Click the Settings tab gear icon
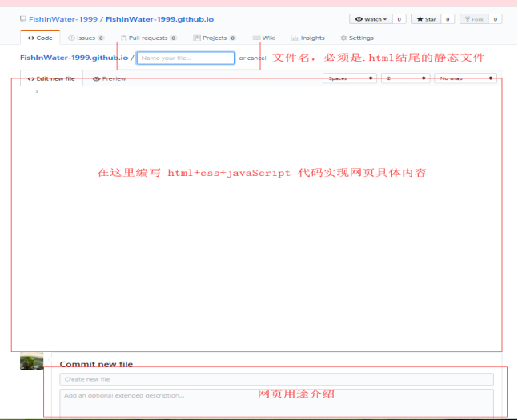Image resolution: width=518 pixels, height=420 pixels. [343, 38]
